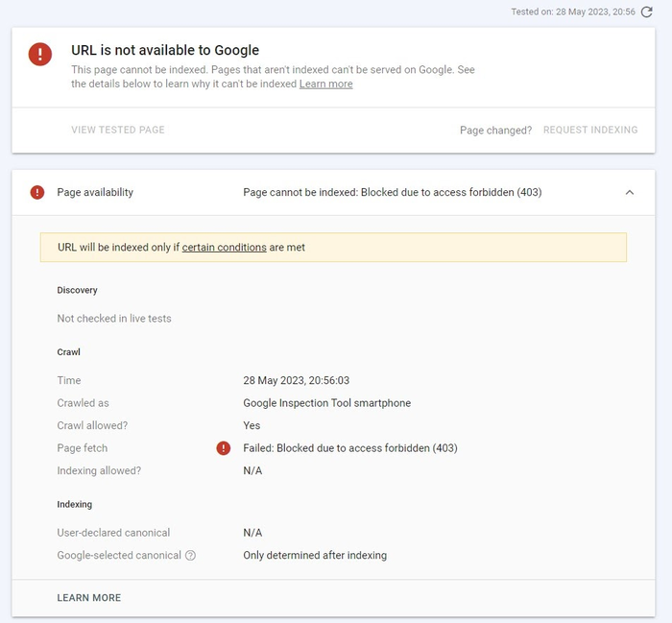Click the yellow 'URL will be indexed only if' banner

tap(333, 248)
